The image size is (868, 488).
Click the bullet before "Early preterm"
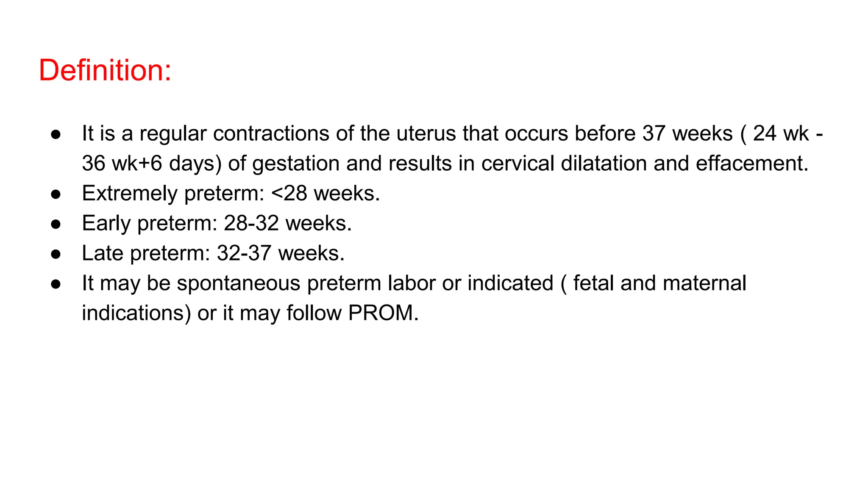[x=56, y=225]
